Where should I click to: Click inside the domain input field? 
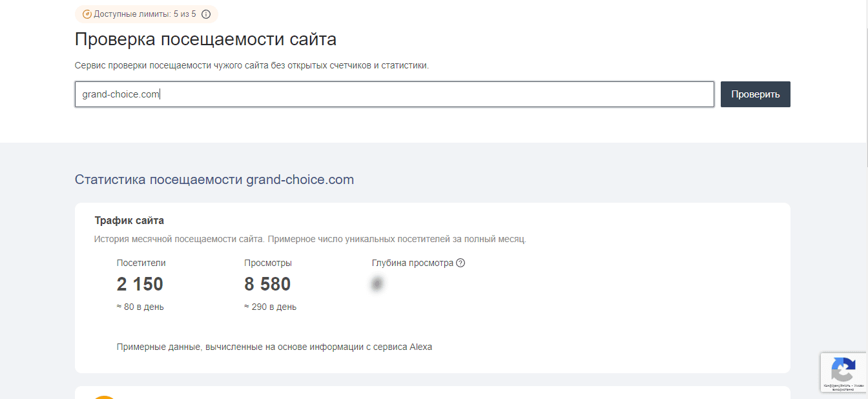click(394, 94)
